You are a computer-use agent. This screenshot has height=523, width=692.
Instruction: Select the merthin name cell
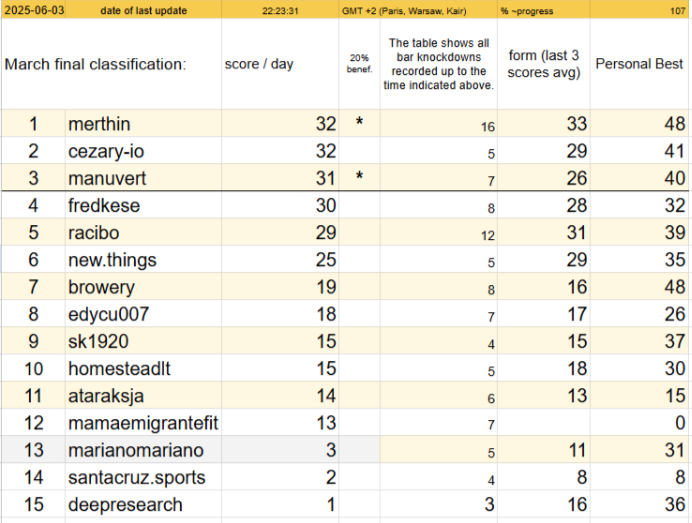click(143, 123)
